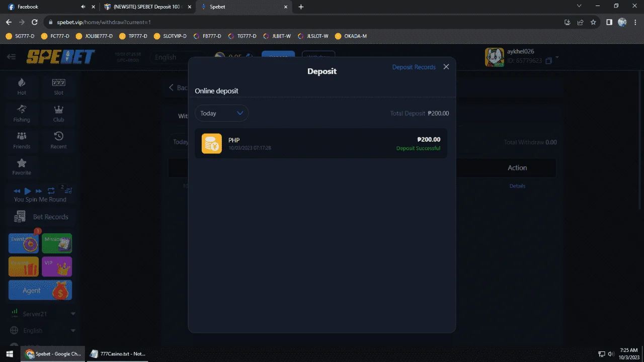Navigate back in the browser

point(9,22)
